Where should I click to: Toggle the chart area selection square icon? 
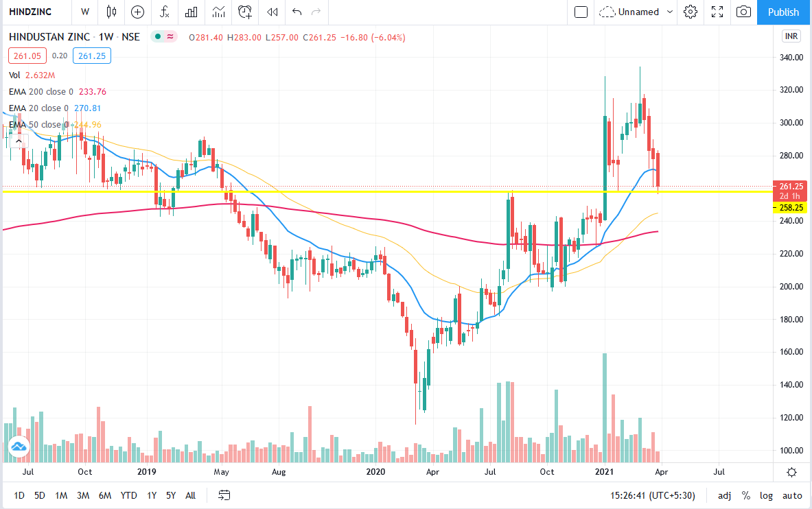tap(581, 12)
